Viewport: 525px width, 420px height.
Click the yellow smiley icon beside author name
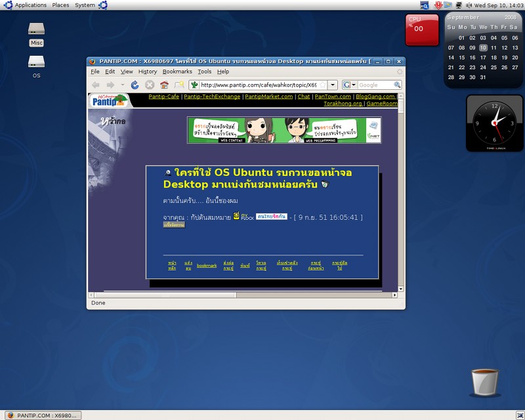pos(236,216)
